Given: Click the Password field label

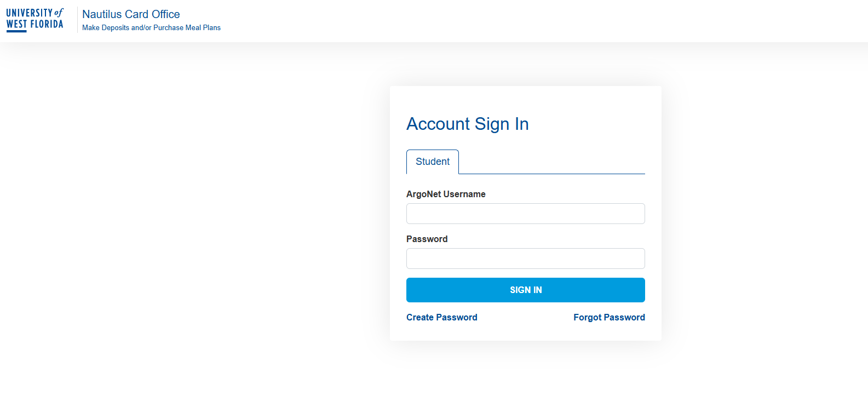Looking at the screenshot, I should (427, 239).
